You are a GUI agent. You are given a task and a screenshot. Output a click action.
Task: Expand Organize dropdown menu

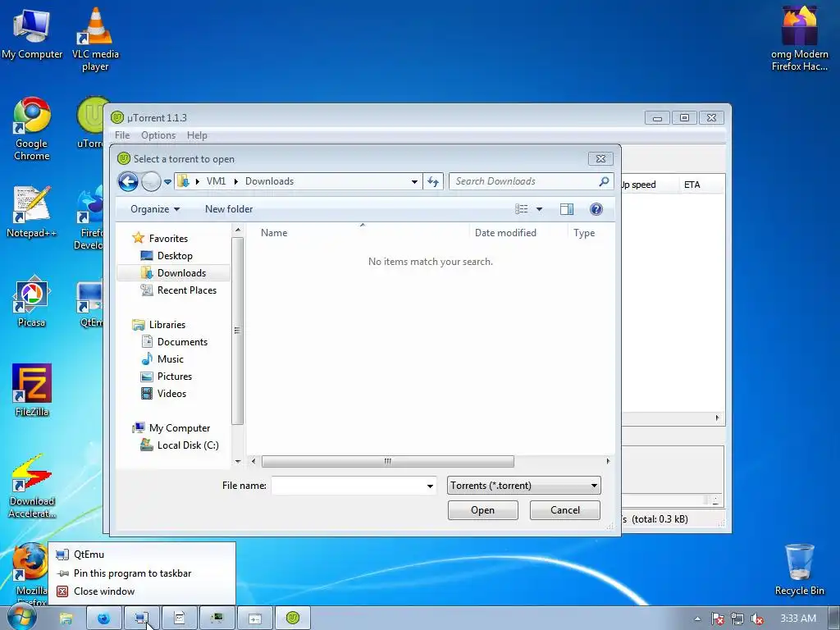[x=155, y=209]
